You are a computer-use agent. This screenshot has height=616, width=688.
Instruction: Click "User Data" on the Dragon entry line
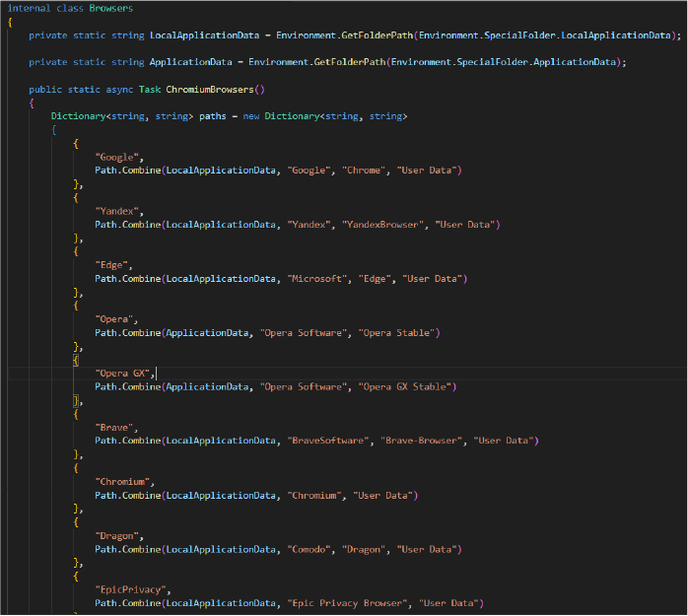pos(427,549)
